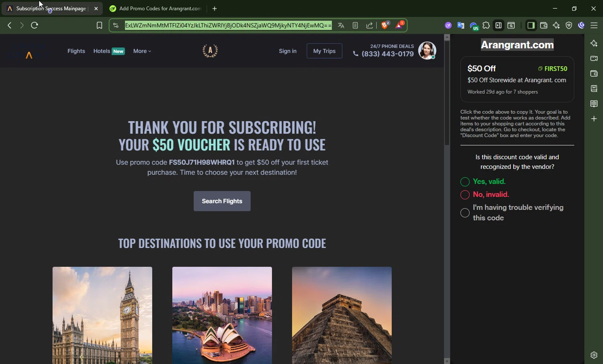Switch to Add Promo Codes for Arangrant.com tab
This screenshot has width=603, height=364.
pyautogui.click(x=156, y=8)
